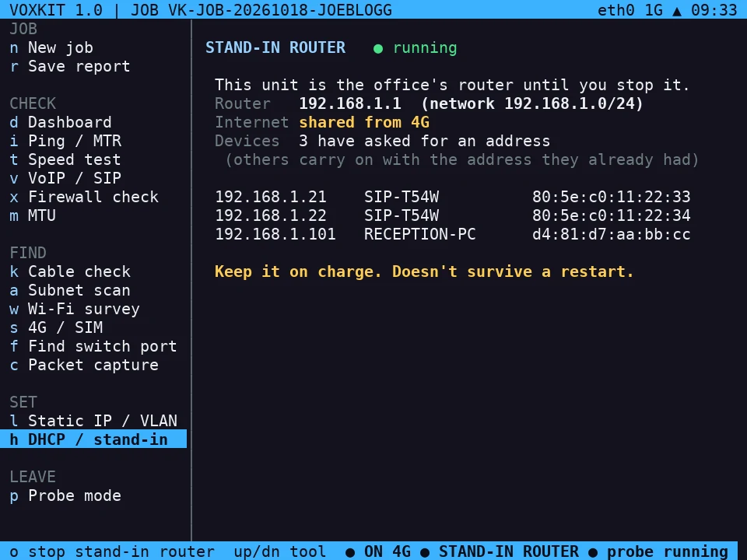The width and height of the screenshot is (747, 560).
Task: Open the MTU tool
Action: [93, 215]
